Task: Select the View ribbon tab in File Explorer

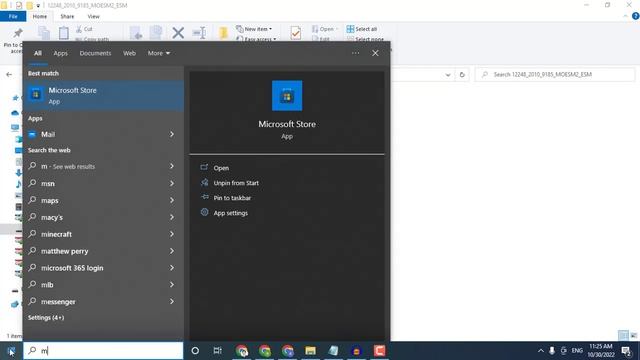Action: tap(93, 16)
